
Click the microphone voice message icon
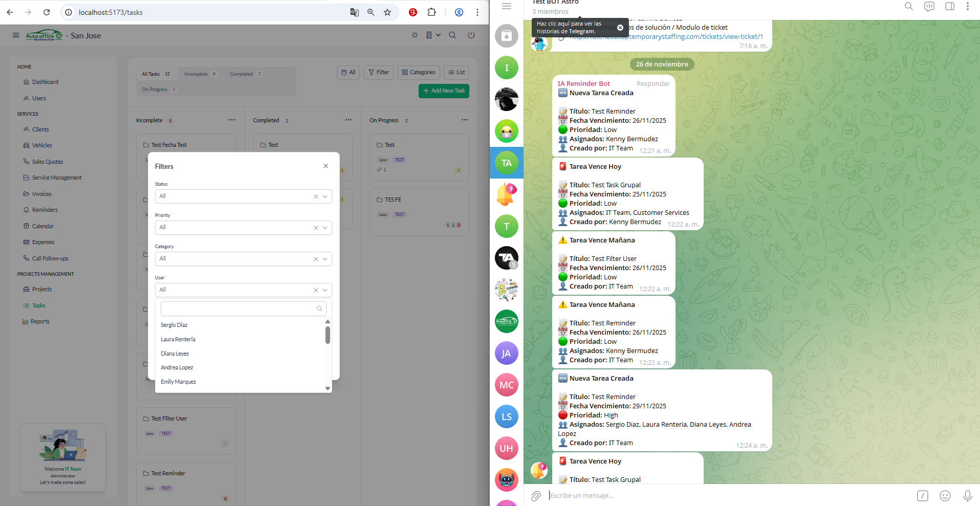(x=967, y=495)
